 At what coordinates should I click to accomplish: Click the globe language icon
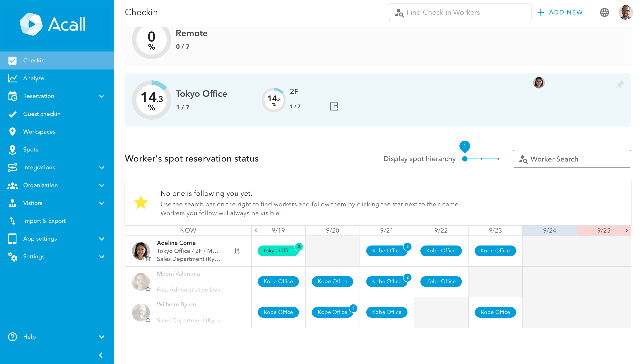[x=604, y=12]
